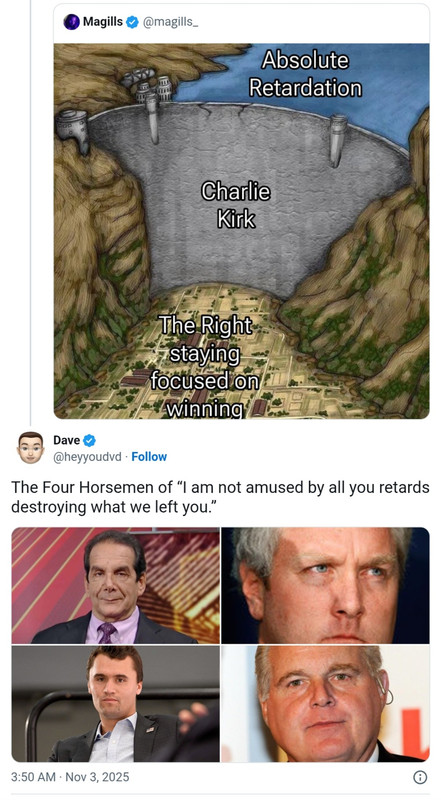441x800 pixels.
Task: Open the quoted Magills tweet card header
Action: 241,23
